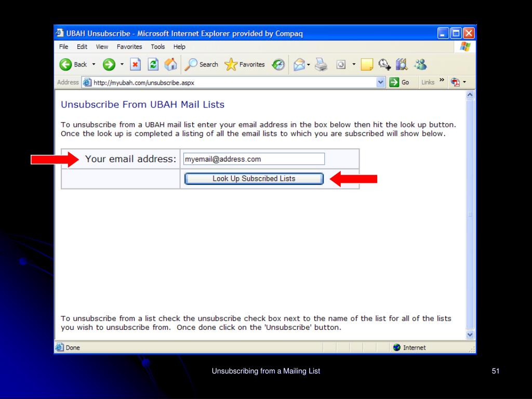This screenshot has width=532, height=399.
Task: Open the Forward history dropdown arrow
Action: click(122, 64)
